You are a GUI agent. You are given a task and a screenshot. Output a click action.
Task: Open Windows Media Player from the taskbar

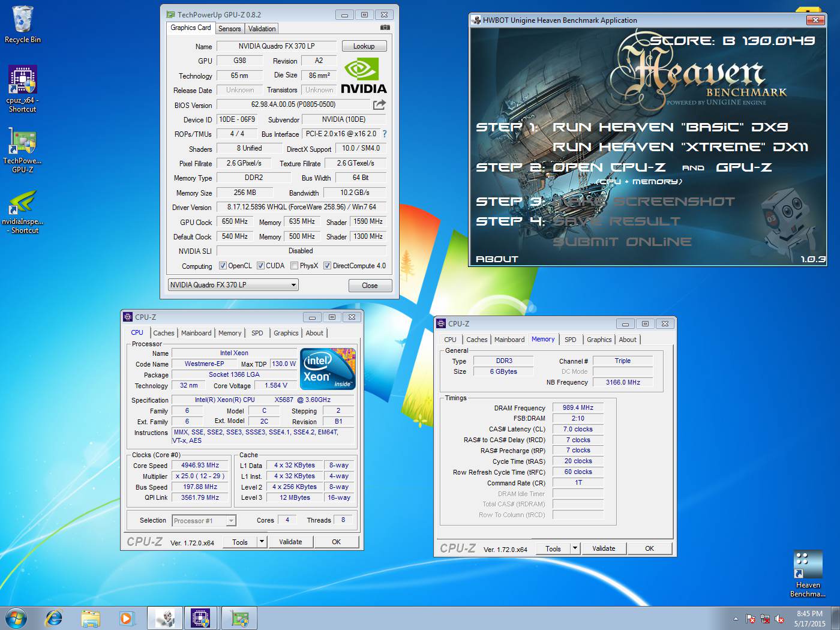click(x=126, y=618)
